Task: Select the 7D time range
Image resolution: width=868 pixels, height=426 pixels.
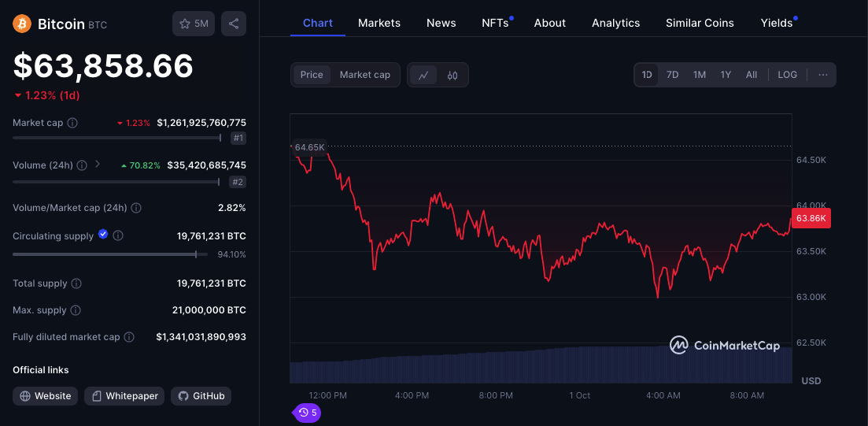Action: point(672,75)
